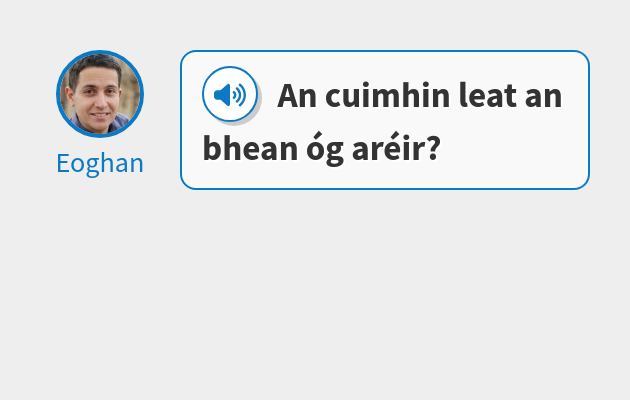This screenshot has width=630, height=400.
Task: Tap the sound waves on the speaker icon
Action: coord(239,95)
